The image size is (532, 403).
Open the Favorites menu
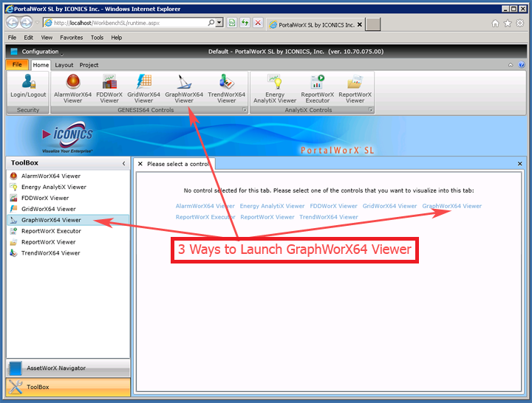(x=72, y=37)
